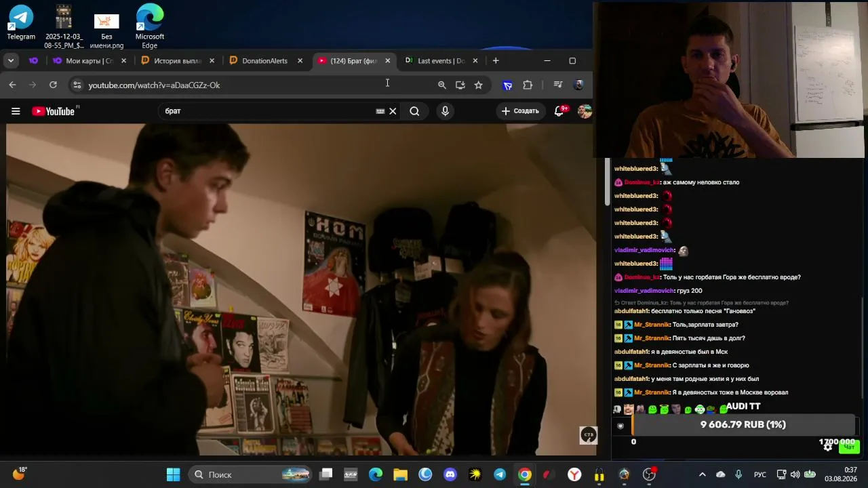
Task: Switch to the DonationAlerts tab
Action: coord(265,61)
